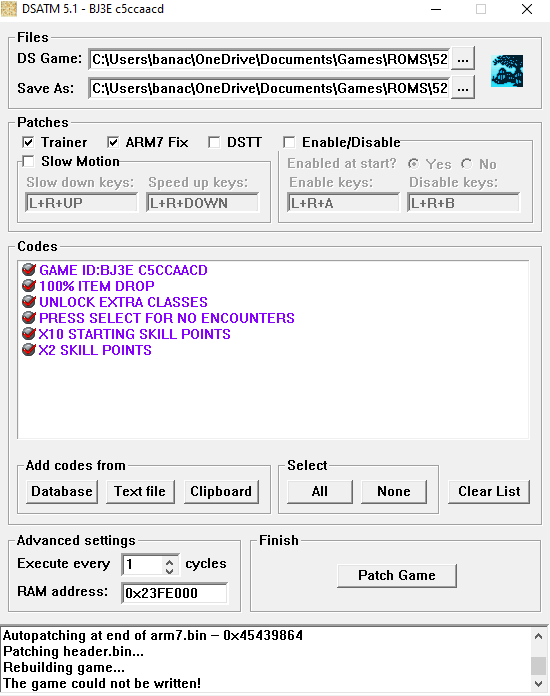Viewport: 550px width, 696px height.
Task: Open browse dialog for DS Game path
Action: pos(463,59)
